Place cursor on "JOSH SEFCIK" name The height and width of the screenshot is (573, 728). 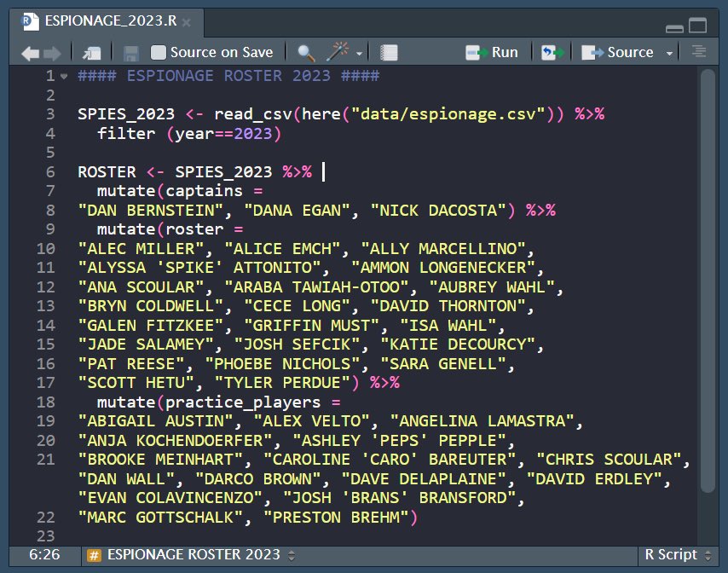click(298, 344)
